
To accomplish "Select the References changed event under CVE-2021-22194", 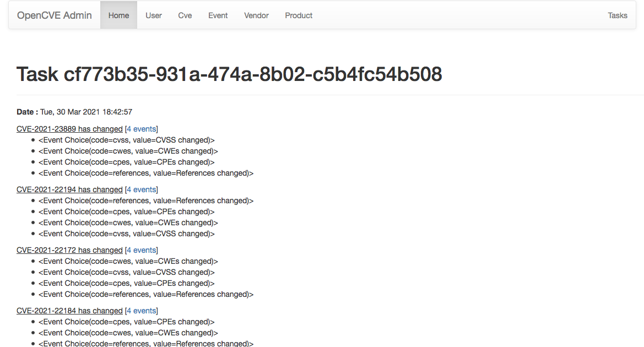I will coord(146,200).
